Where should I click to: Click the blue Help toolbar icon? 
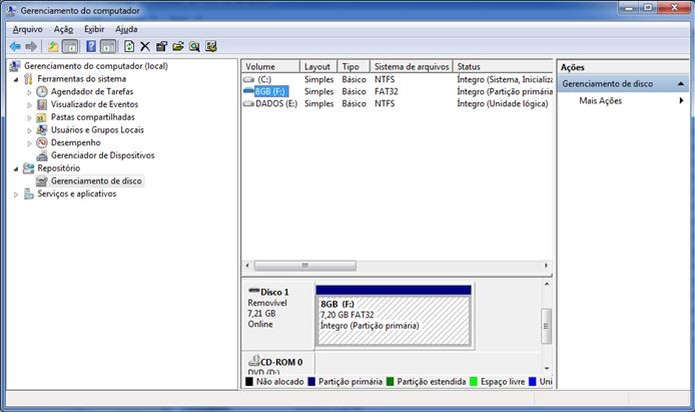click(x=91, y=46)
